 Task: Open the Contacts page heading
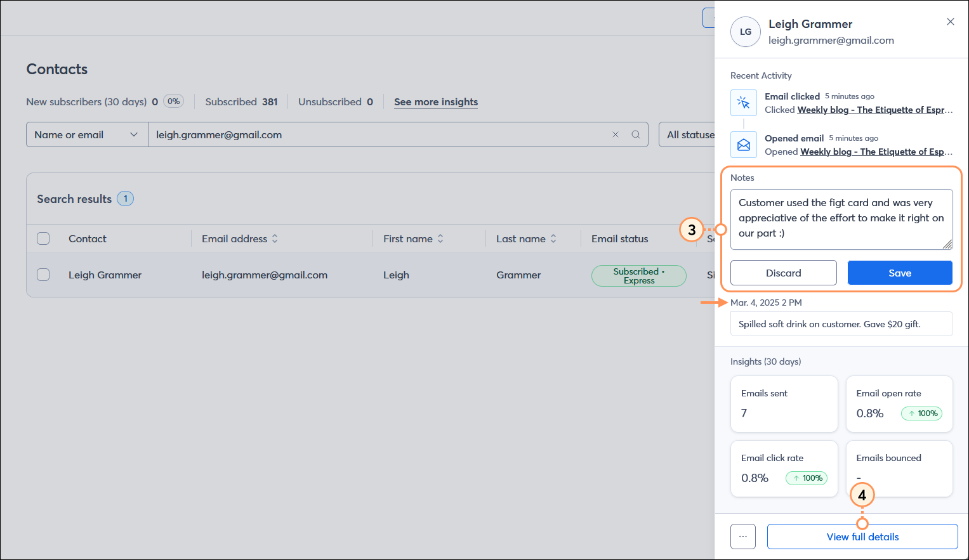(56, 69)
